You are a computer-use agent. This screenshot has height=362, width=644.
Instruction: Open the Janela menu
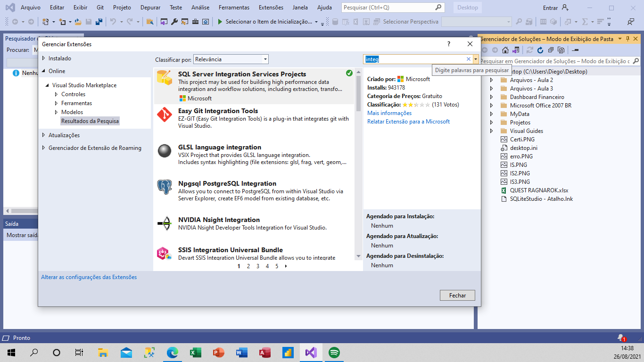[300, 8]
